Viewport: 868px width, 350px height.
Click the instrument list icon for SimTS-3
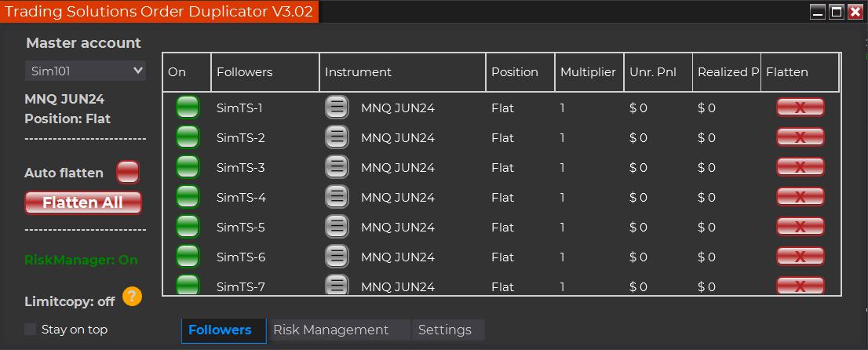[x=337, y=167]
